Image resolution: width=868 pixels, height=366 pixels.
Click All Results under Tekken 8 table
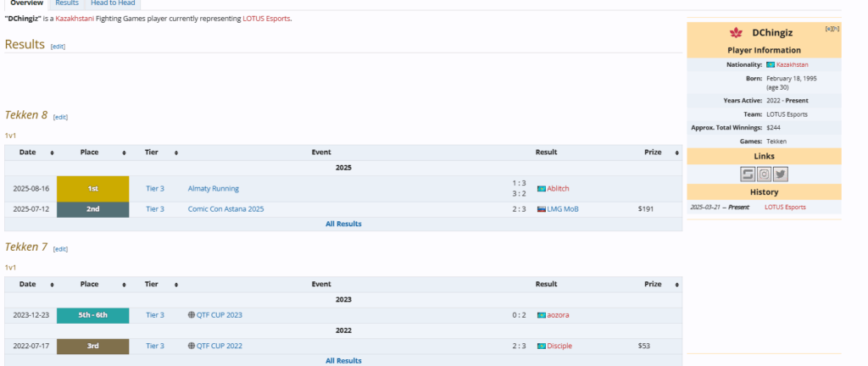[x=343, y=224]
